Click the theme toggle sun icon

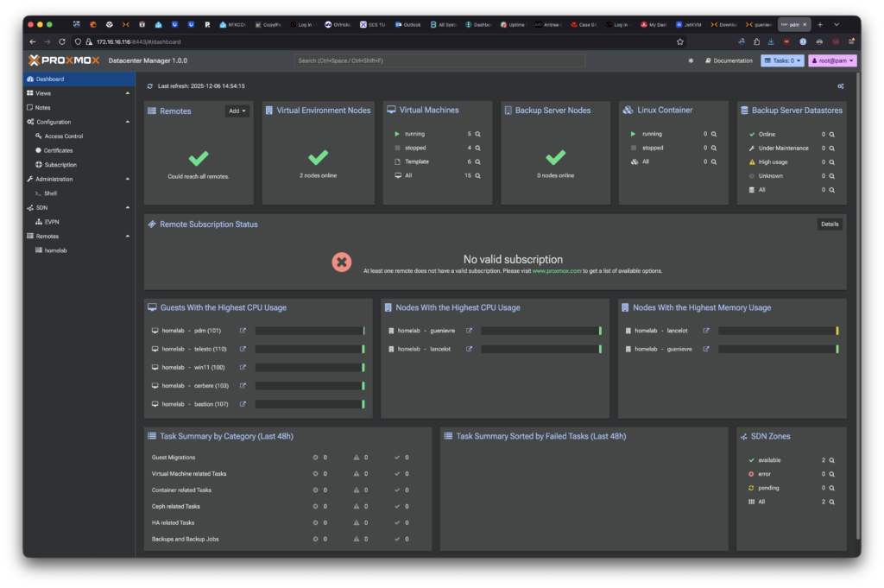tap(691, 61)
